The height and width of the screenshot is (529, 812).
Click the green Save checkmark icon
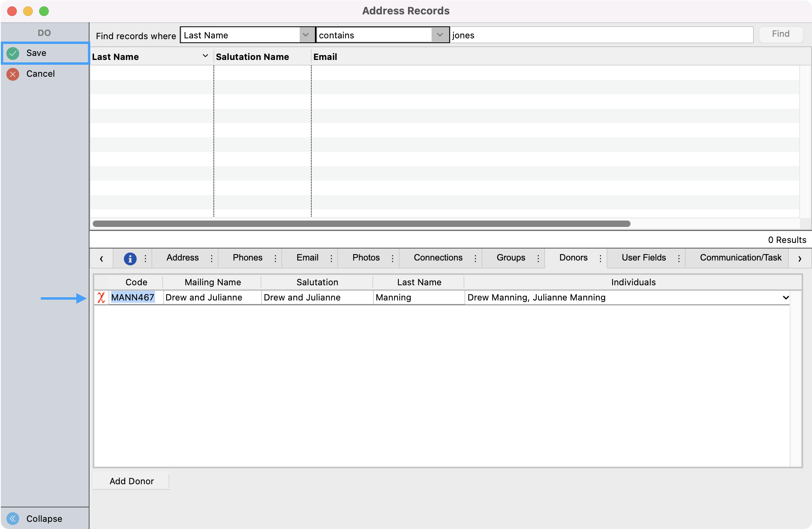tap(13, 53)
